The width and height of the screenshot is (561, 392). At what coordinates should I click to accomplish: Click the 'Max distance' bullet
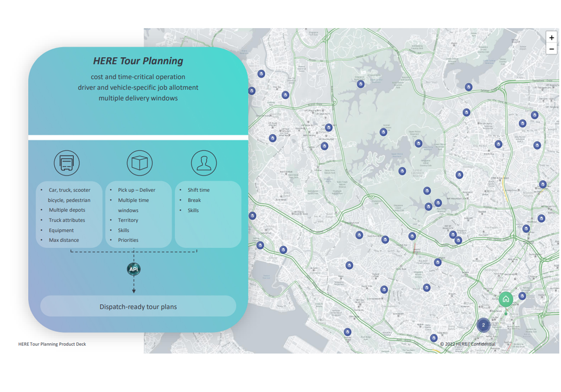(x=64, y=240)
